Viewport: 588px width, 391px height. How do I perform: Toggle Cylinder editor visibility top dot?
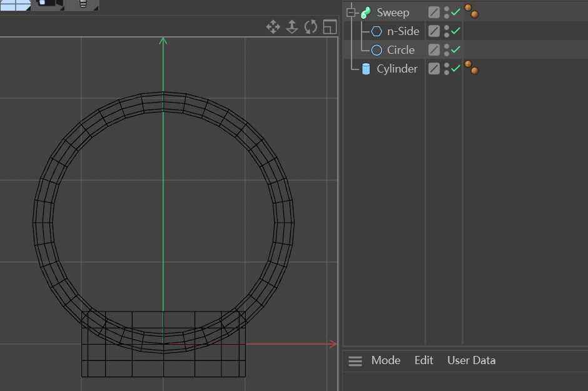(x=446, y=65)
